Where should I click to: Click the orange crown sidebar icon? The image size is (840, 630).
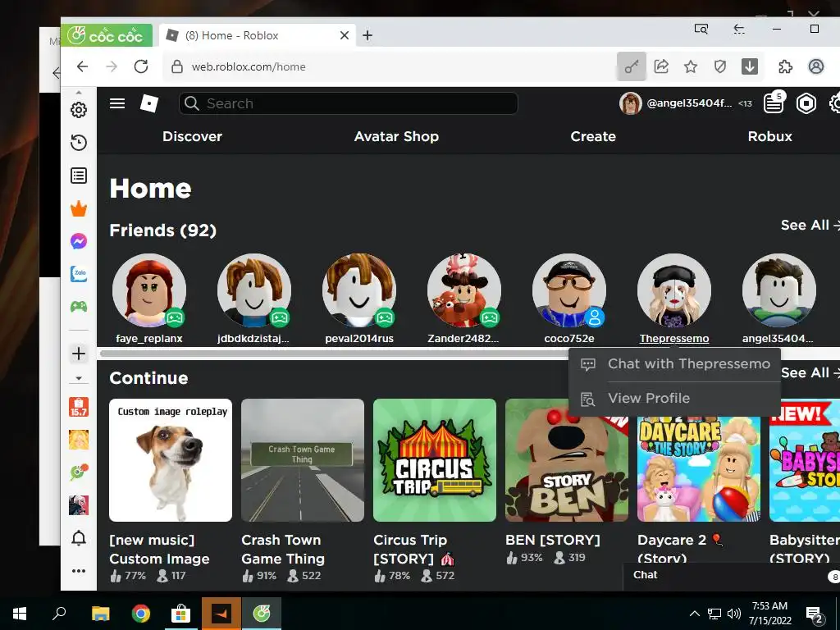click(79, 208)
